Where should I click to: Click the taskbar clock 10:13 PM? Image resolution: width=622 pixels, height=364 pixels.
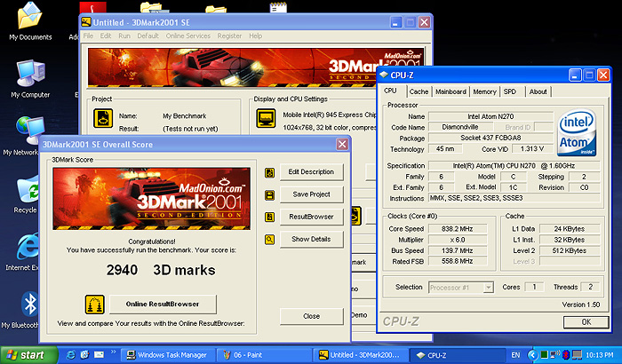(600, 355)
